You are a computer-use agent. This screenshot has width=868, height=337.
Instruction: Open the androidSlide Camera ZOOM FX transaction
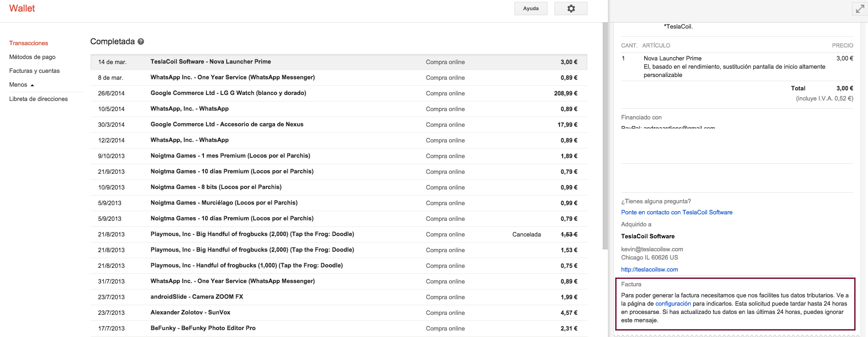(x=339, y=297)
